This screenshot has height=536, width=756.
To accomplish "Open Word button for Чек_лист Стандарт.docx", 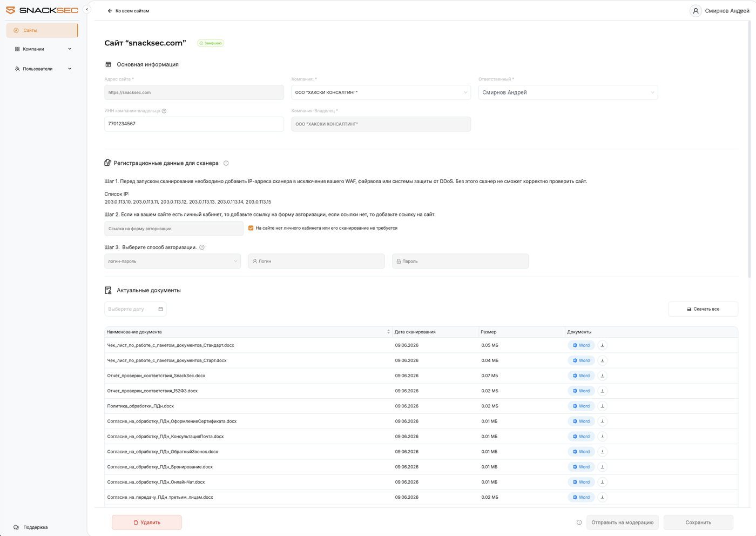I will point(581,345).
